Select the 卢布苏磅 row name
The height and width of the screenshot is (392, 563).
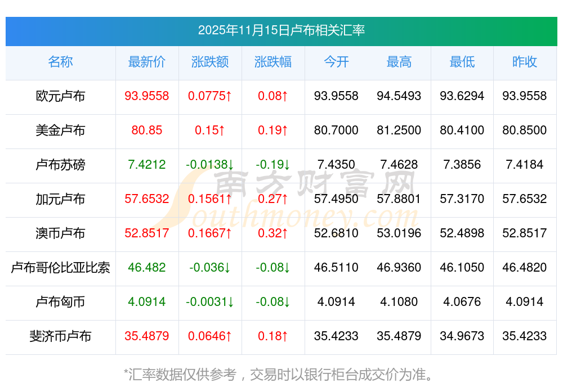tap(60, 165)
